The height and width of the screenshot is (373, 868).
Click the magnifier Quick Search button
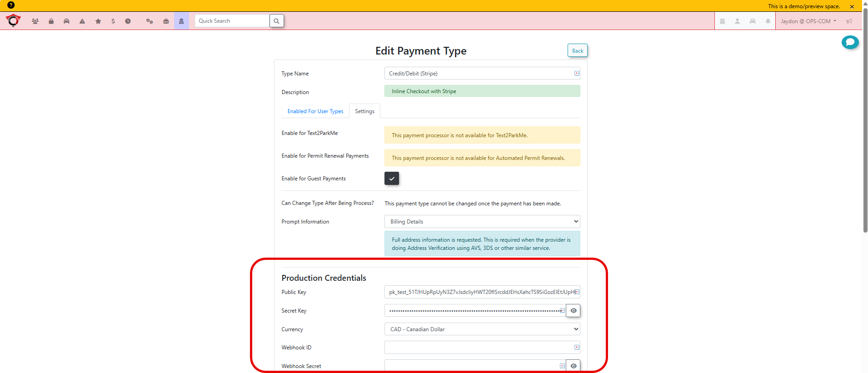click(x=276, y=21)
